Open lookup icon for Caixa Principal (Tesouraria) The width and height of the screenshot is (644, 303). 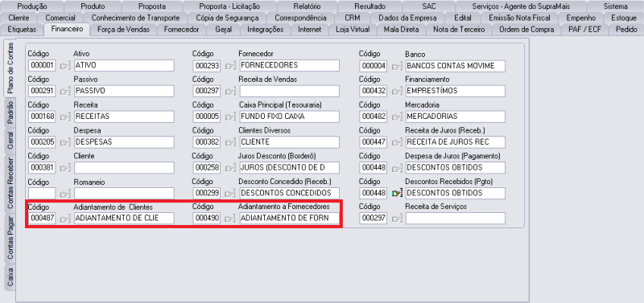coord(230,117)
